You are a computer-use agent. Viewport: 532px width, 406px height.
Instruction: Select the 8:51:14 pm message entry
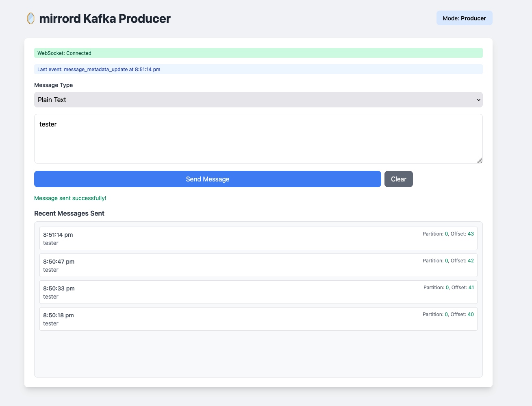[258, 238]
